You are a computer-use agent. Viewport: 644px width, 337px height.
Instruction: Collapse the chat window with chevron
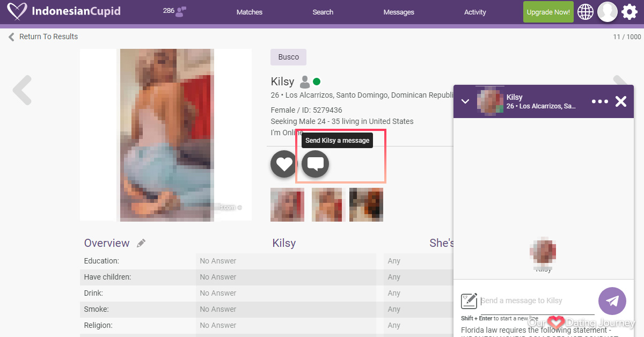(465, 101)
